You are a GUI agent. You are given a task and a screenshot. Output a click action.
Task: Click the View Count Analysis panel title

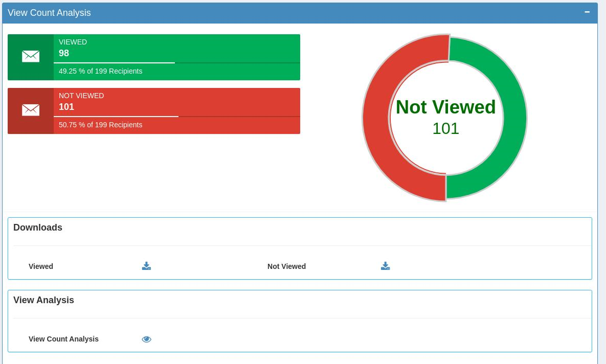pyautogui.click(x=49, y=13)
